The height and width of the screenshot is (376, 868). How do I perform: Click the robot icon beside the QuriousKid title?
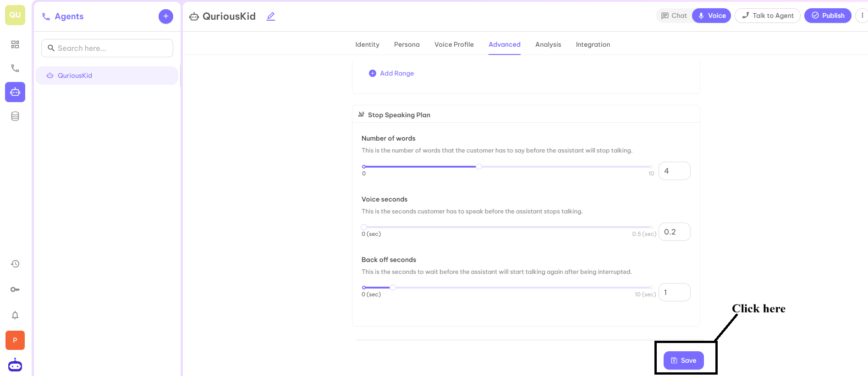194,16
